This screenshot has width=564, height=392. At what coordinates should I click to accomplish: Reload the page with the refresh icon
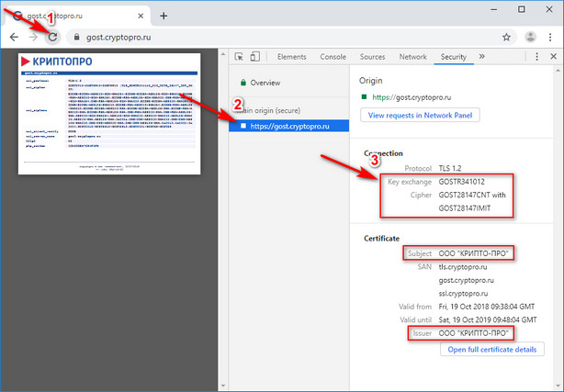(x=53, y=37)
